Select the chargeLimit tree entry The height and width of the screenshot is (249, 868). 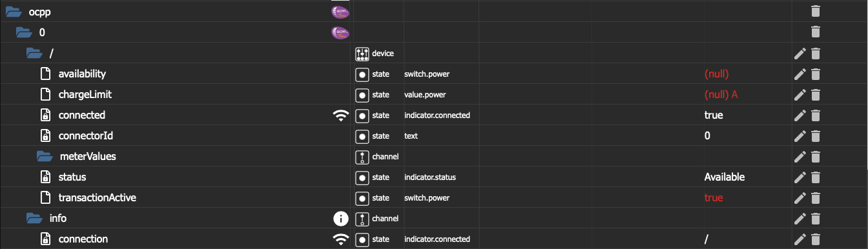point(85,94)
